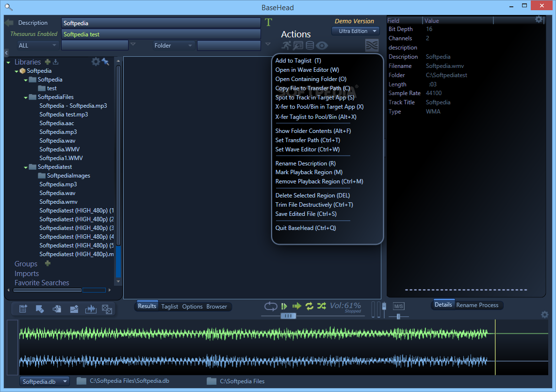Image resolution: width=556 pixels, height=392 pixels.
Task: Open the Ultra Edition dropdown
Action: coord(356,31)
